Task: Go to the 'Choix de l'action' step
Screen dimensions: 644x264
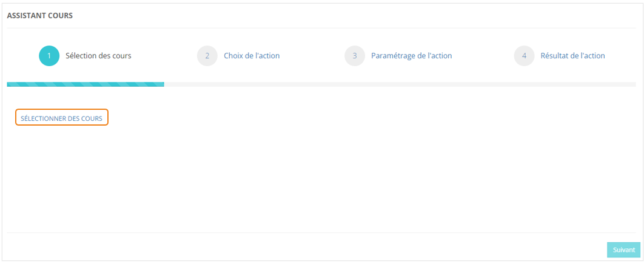Action: (x=252, y=56)
